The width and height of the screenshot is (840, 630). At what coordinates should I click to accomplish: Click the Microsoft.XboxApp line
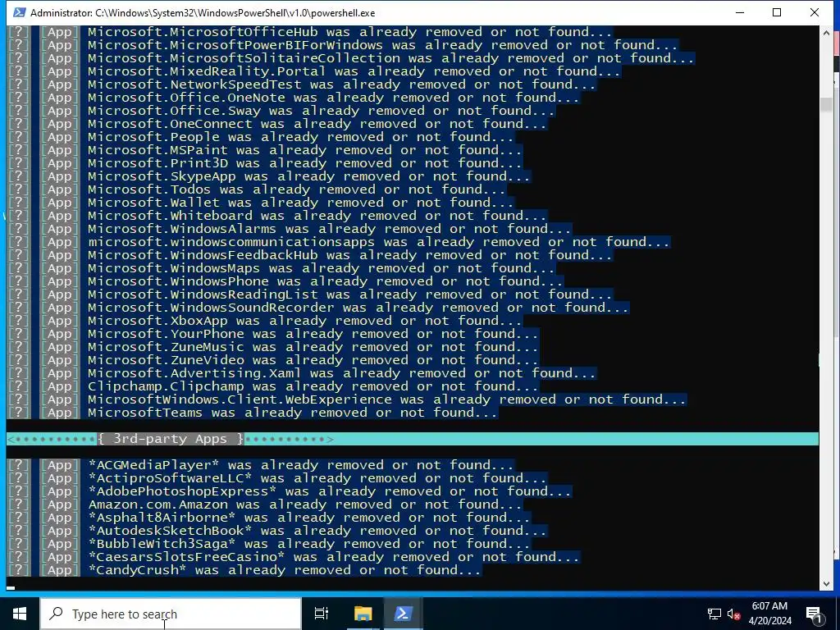pos(265,321)
